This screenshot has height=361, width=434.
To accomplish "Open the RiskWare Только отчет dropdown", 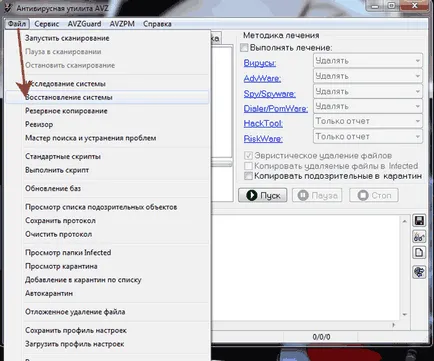I will (x=368, y=136).
